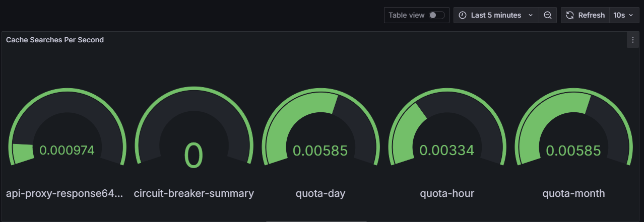The height and width of the screenshot is (222, 644).
Task: Open the Last 5 minutes time range dropdown
Action: pyautogui.click(x=496, y=15)
